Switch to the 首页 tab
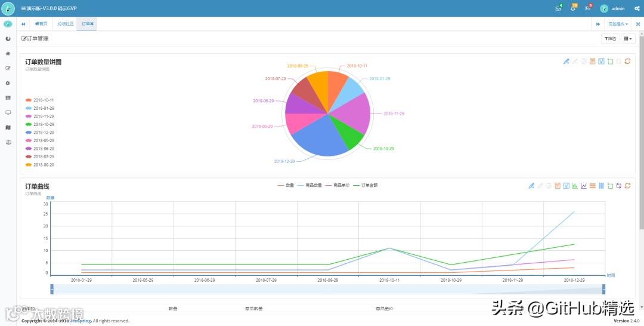Screen dimensions: 644x326 (x=41, y=24)
